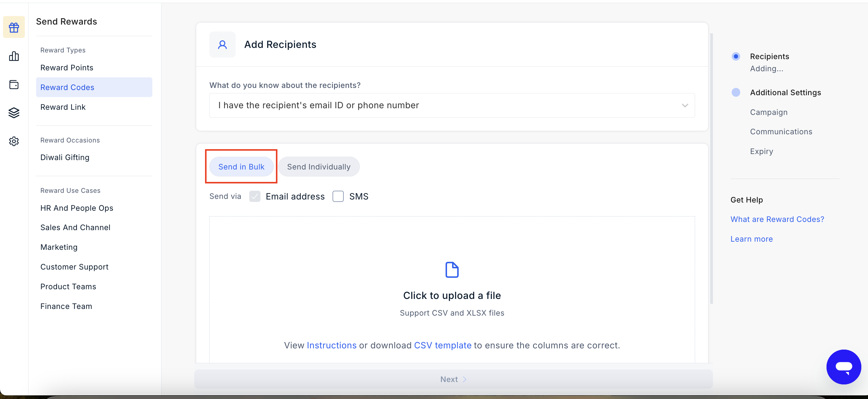Open the stacked layers icon
This screenshot has width=868, height=399.
coord(14,113)
